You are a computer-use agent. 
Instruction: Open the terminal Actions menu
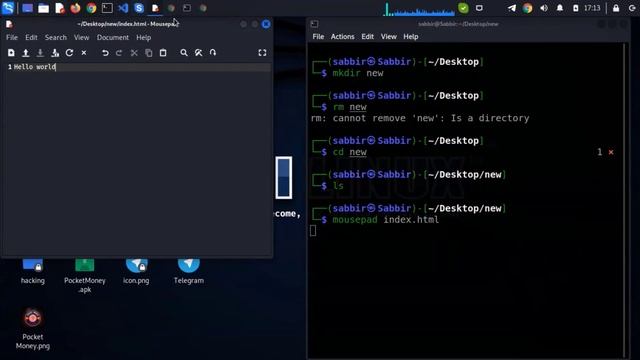342,37
